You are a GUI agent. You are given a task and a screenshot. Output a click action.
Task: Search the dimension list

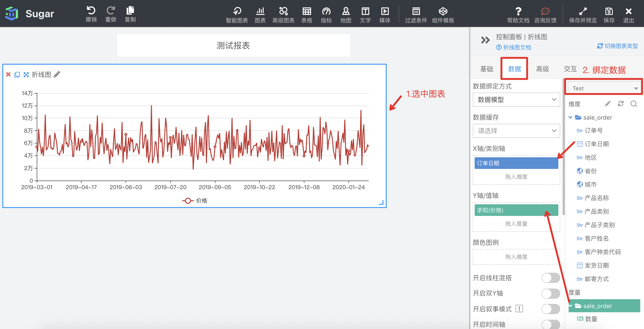(634, 104)
